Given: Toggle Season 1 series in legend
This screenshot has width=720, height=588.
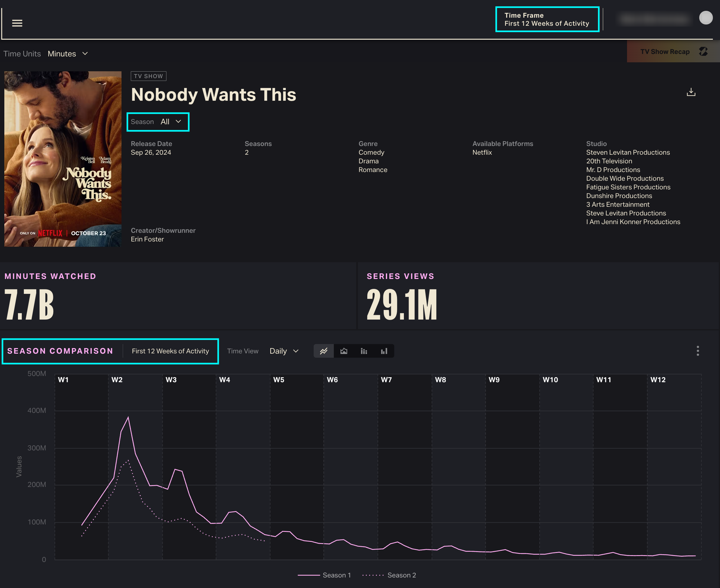Looking at the screenshot, I should pyautogui.click(x=336, y=575).
